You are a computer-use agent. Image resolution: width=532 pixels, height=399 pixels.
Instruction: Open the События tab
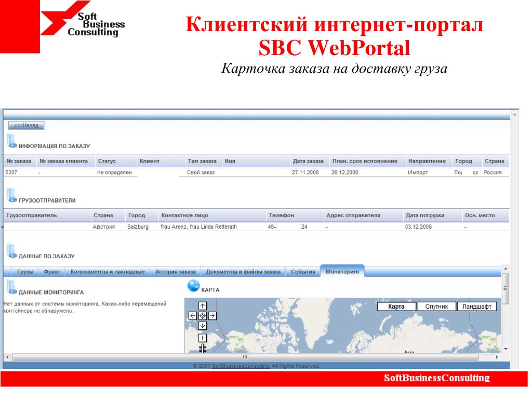pyautogui.click(x=303, y=272)
